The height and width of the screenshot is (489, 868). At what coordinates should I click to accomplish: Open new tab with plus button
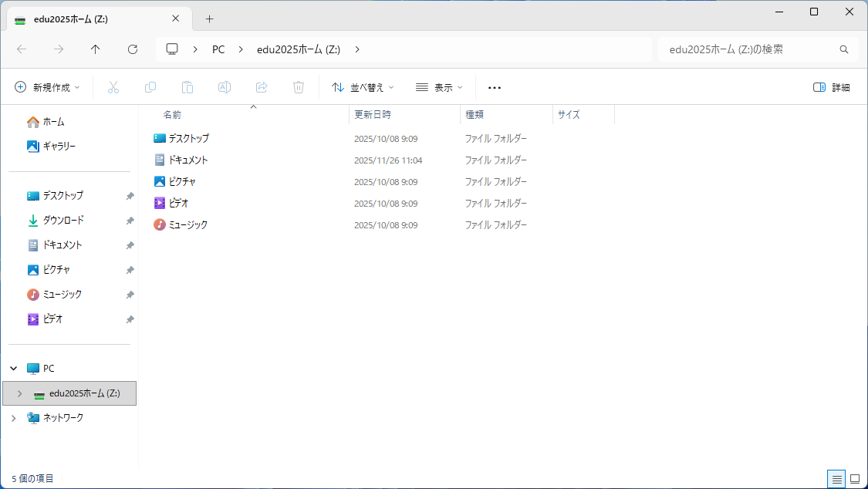209,19
